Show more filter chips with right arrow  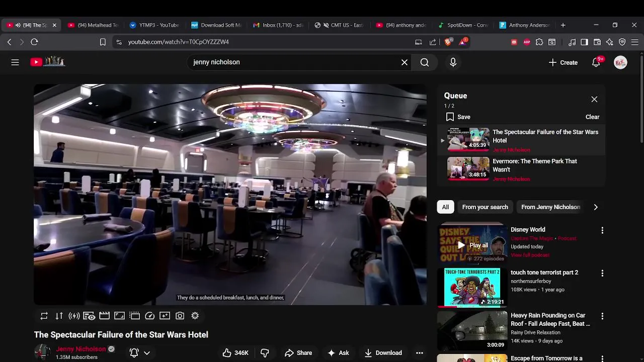(x=596, y=207)
